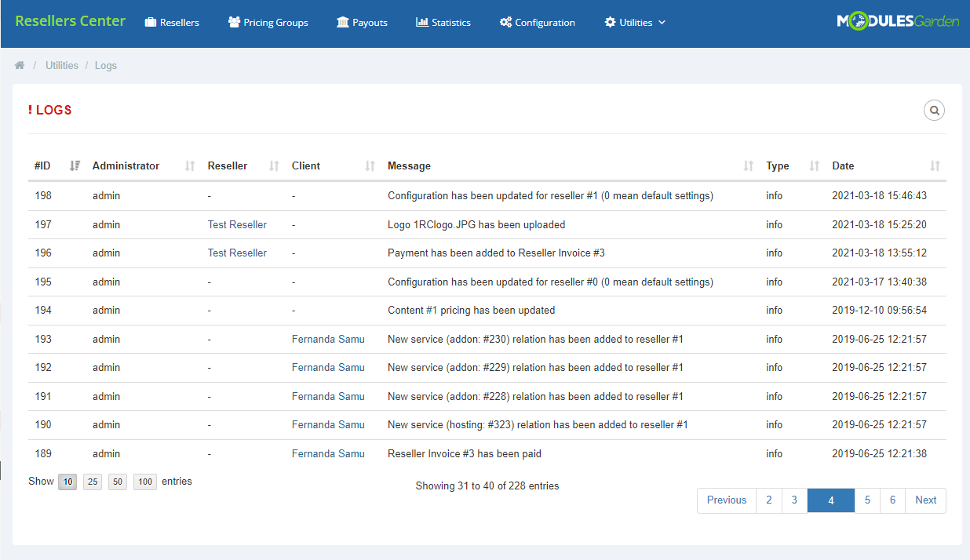Click date 2021-03-18 13:55:12
The image size is (970, 560).
pos(879,253)
